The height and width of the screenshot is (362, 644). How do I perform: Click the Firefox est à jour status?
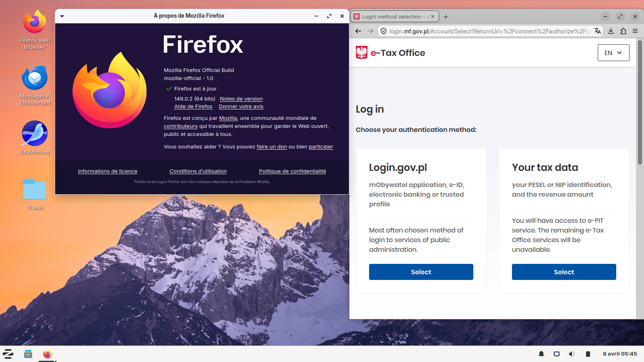pyautogui.click(x=195, y=89)
